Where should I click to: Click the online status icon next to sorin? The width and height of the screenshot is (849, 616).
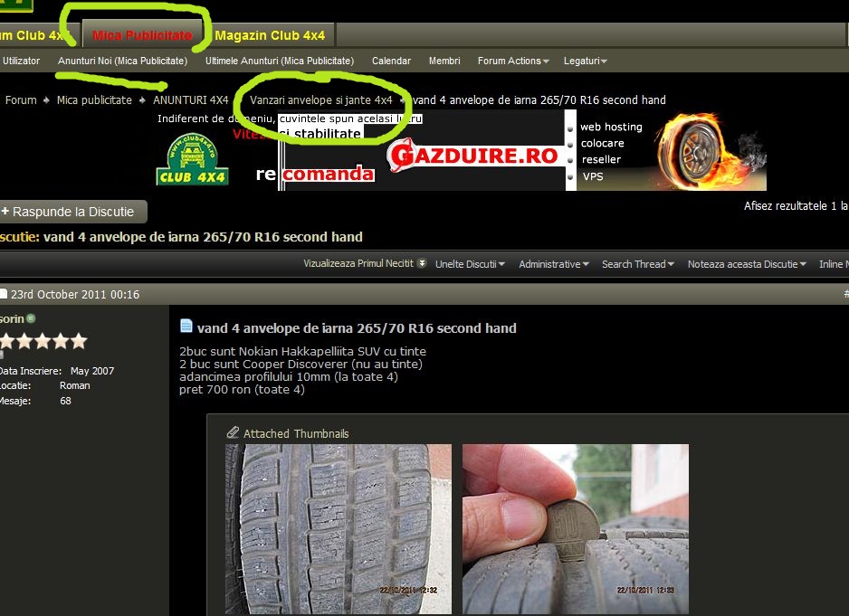(x=31, y=319)
